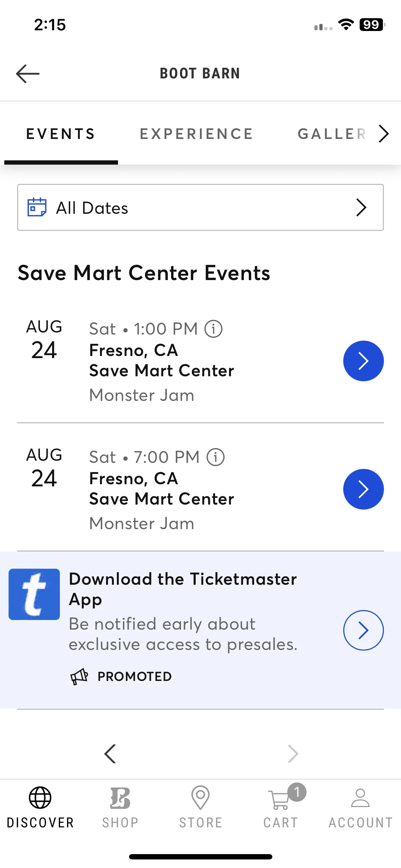Image resolution: width=401 pixels, height=868 pixels.
Task: Open the Discover globe icon
Action: point(40,797)
